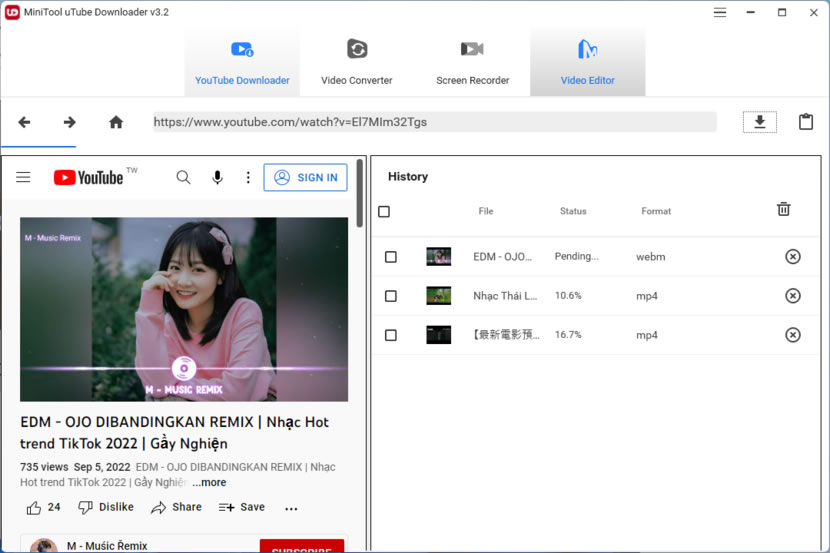Click the URL address field
The width and height of the screenshot is (830, 553).
(x=434, y=122)
